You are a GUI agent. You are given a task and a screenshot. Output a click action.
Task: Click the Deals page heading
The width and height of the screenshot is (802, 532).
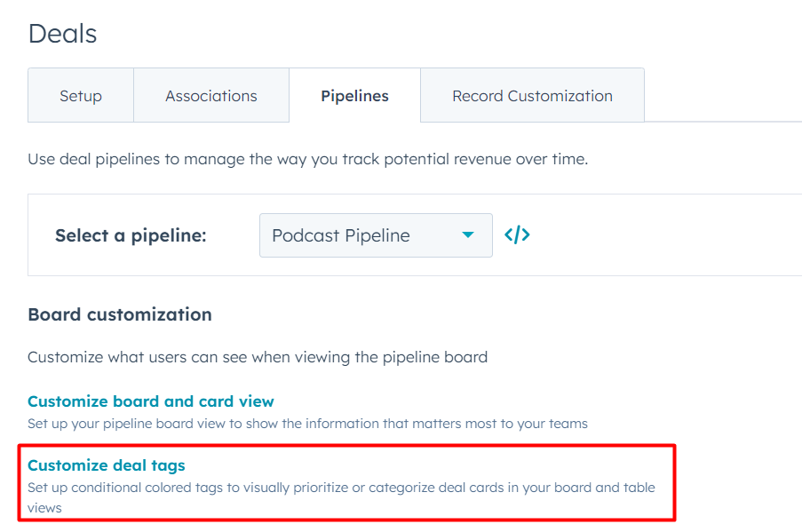pyautogui.click(x=62, y=34)
